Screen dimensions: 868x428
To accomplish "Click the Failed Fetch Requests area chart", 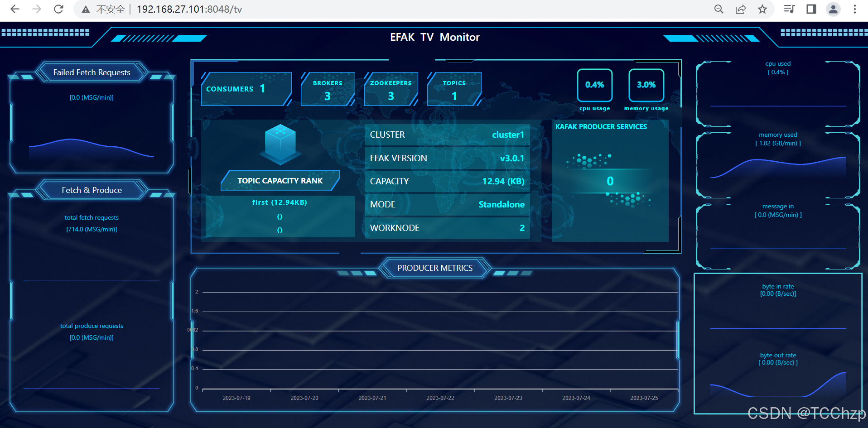I will [92, 149].
